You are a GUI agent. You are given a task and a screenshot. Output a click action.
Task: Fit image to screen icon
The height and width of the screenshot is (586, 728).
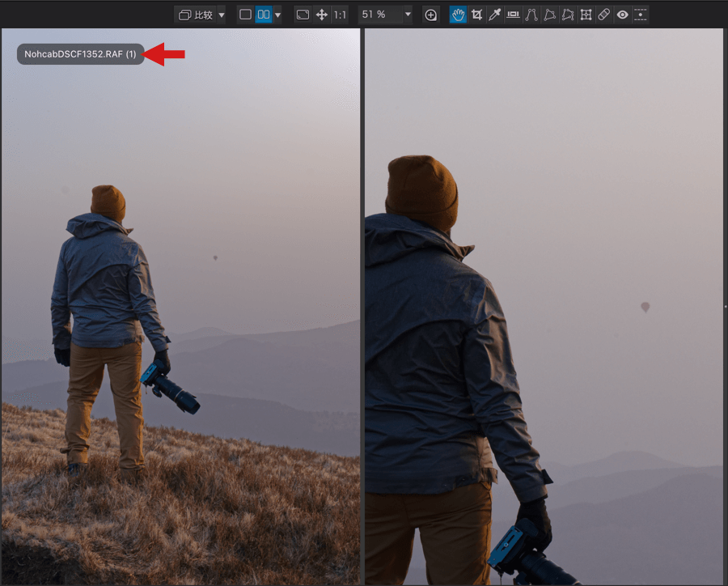point(303,15)
